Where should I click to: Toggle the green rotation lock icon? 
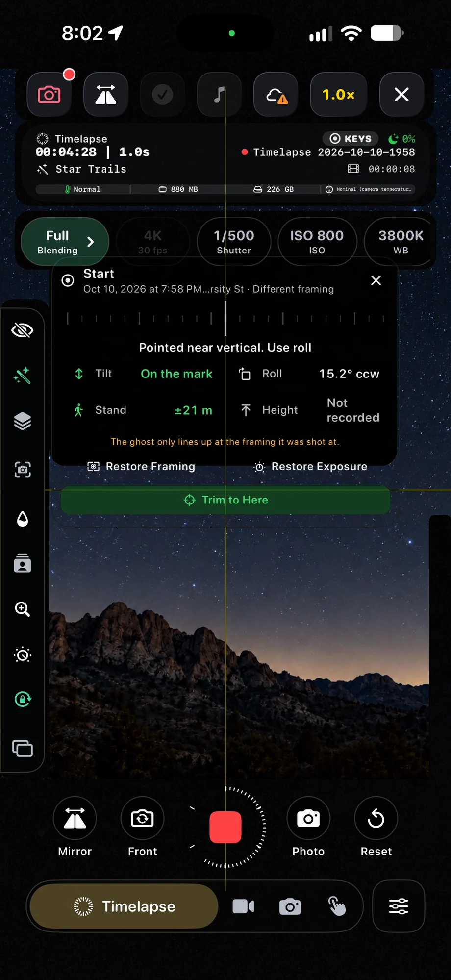[x=23, y=699]
